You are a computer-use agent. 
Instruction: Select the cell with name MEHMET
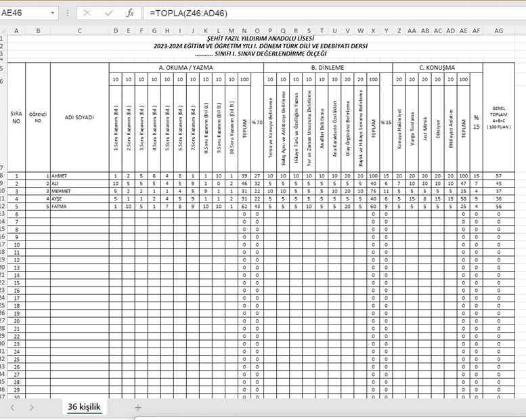[x=79, y=191]
